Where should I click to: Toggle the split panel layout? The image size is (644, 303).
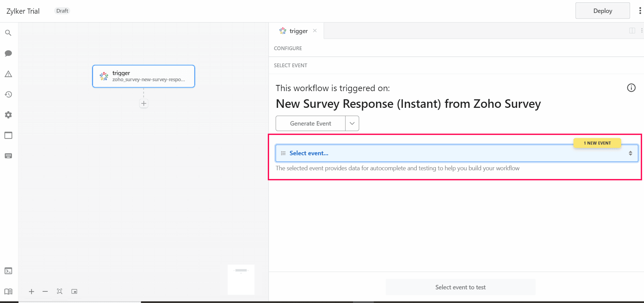(632, 31)
